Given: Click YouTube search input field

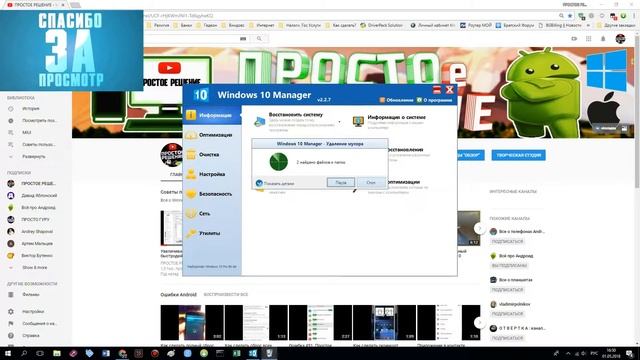Looking at the screenshot, I should pos(197,38).
